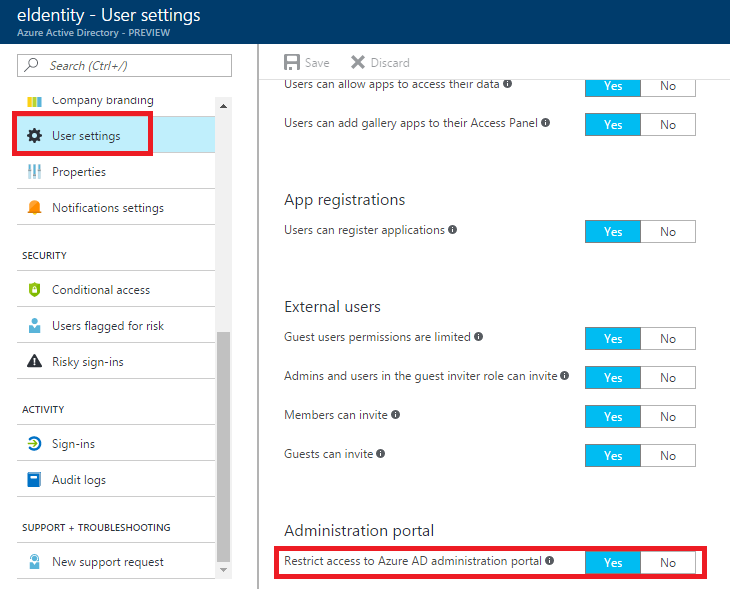The height and width of the screenshot is (589, 730).
Task: Click the 'App registrations' section heading
Action: [x=345, y=200]
